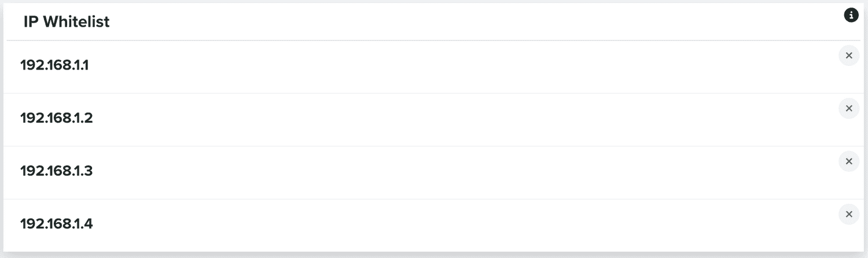Dismiss the IP ending in .1.3
The height and width of the screenshot is (258, 868).
click(x=849, y=161)
